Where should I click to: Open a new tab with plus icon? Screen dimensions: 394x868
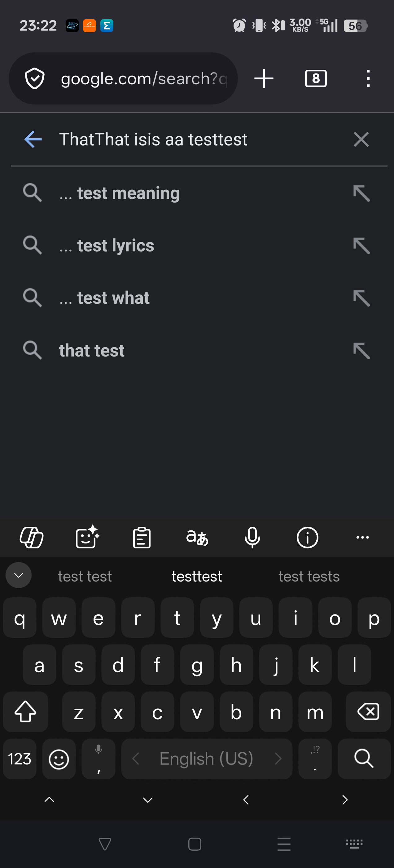(x=264, y=78)
